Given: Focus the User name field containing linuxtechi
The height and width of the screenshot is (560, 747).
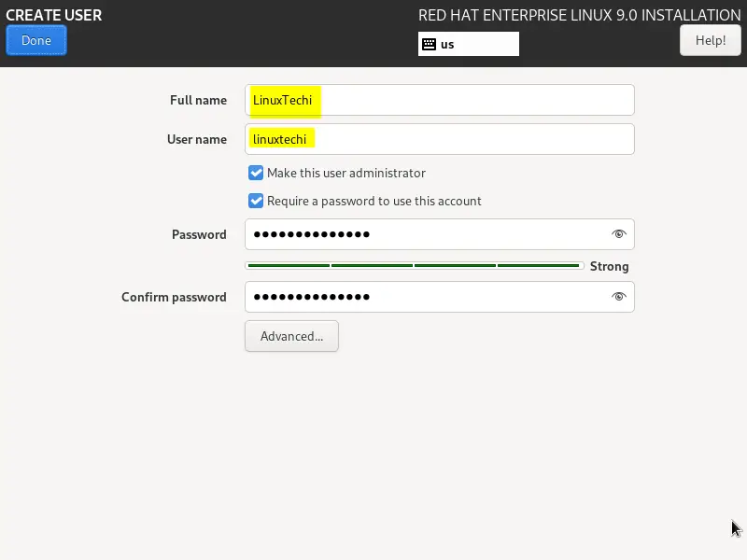Looking at the screenshot, I should coord(439,139).
